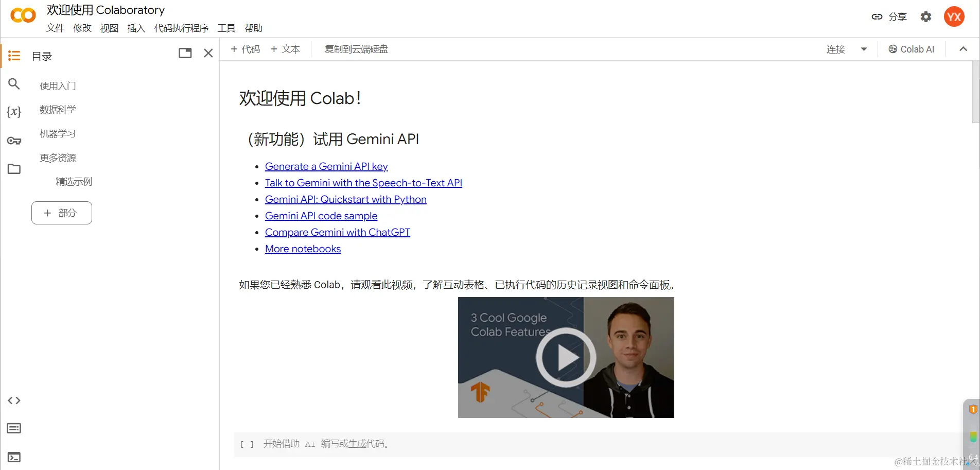Open the command palette icon
Viewport: 980px width, 470px height.
pyautogui.click(x=14, y=428)
